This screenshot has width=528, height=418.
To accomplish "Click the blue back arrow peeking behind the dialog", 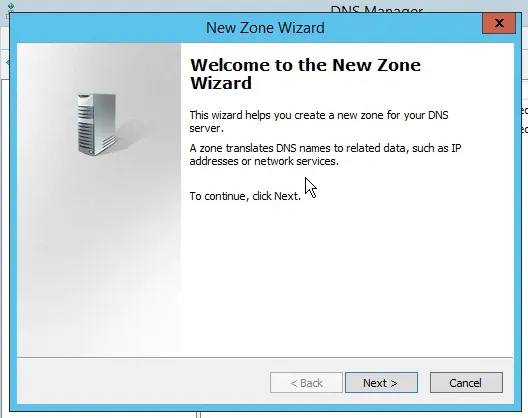I will [x=8, y=62].
